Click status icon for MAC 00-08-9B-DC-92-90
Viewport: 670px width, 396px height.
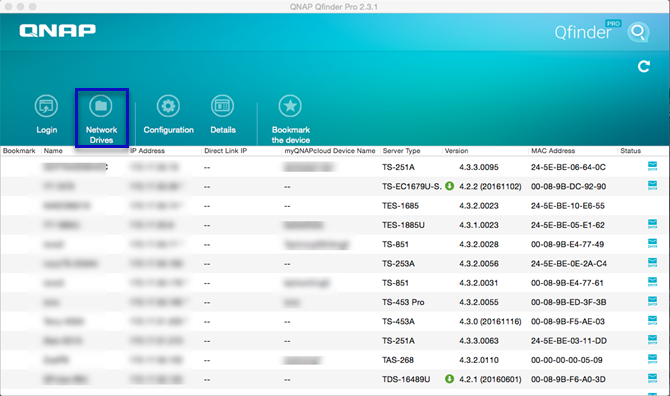coord(652,185)
